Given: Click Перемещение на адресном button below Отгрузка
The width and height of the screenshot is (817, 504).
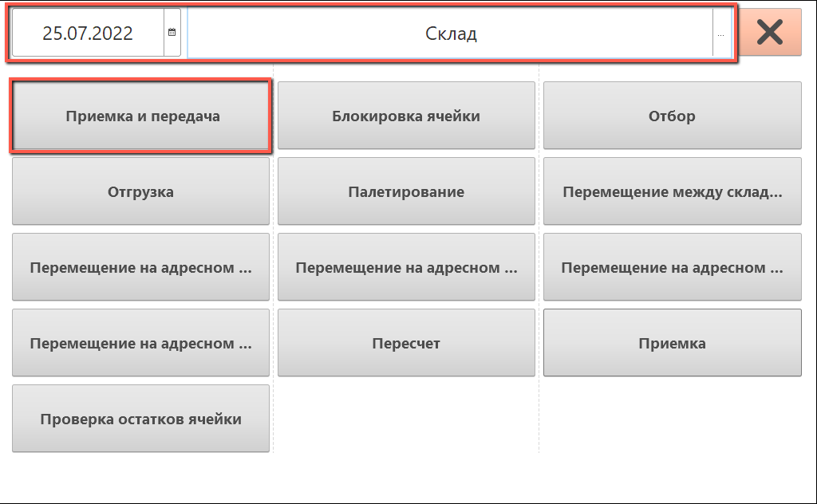Looking at the screenshot, I should coord(141,268).
